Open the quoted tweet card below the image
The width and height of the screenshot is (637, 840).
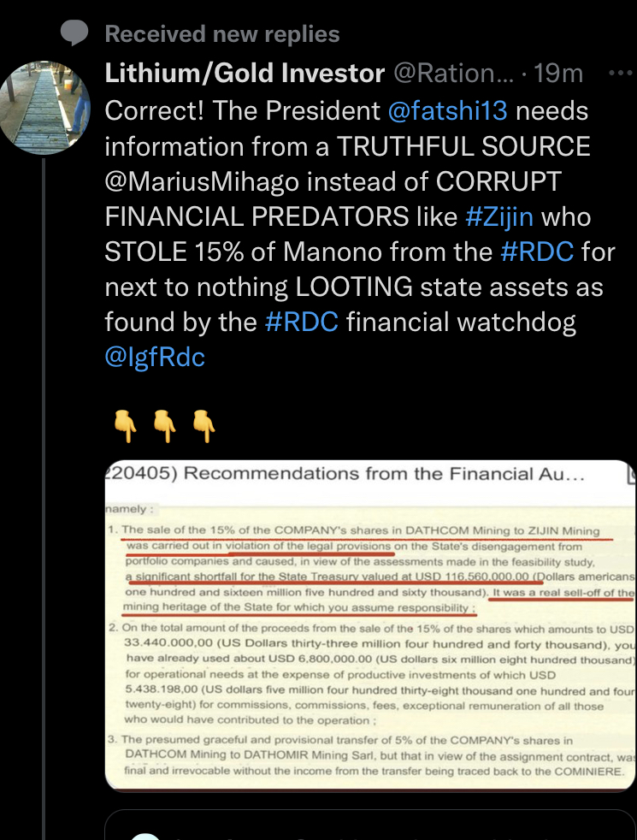click(369, 826)
